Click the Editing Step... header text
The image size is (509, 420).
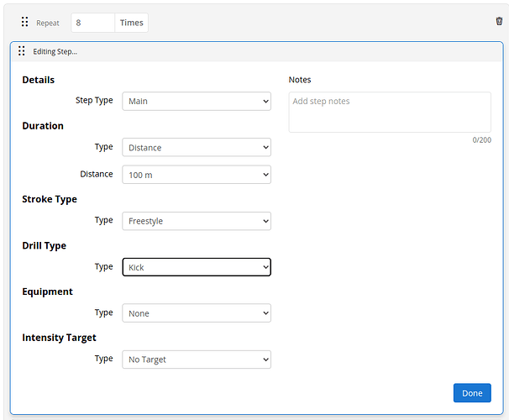point(55,51)
